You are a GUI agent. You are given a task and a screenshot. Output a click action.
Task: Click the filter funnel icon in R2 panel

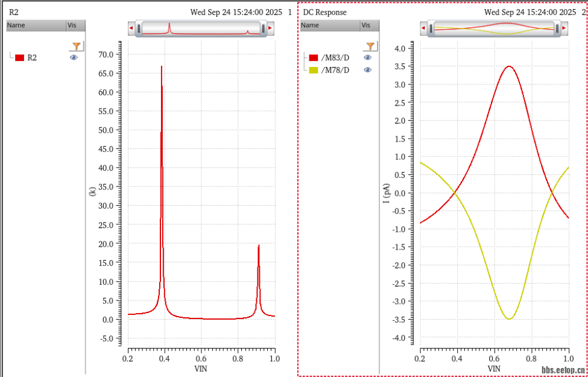(76, 46)
